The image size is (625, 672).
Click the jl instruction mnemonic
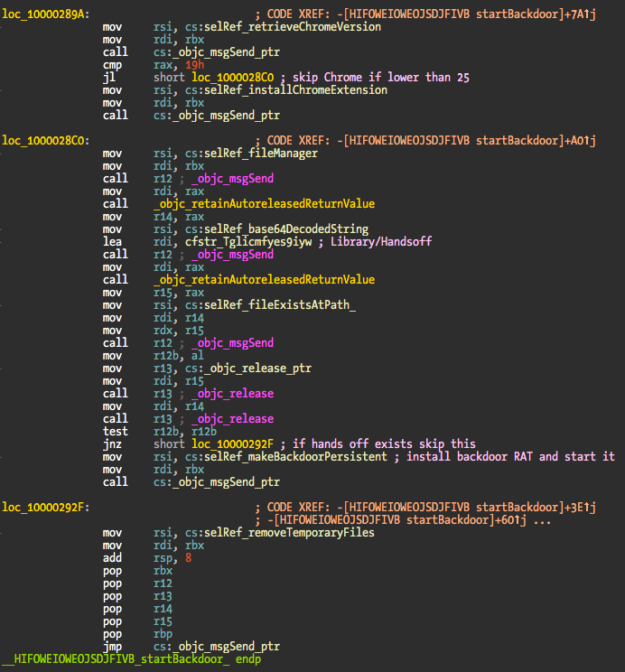click(109, 78)
